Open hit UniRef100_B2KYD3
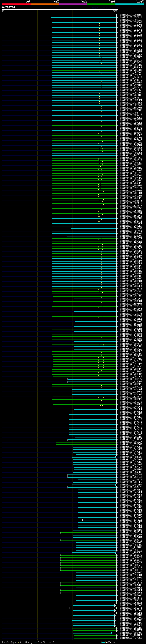Screen dimensions: 146x644 coord(131,530)
